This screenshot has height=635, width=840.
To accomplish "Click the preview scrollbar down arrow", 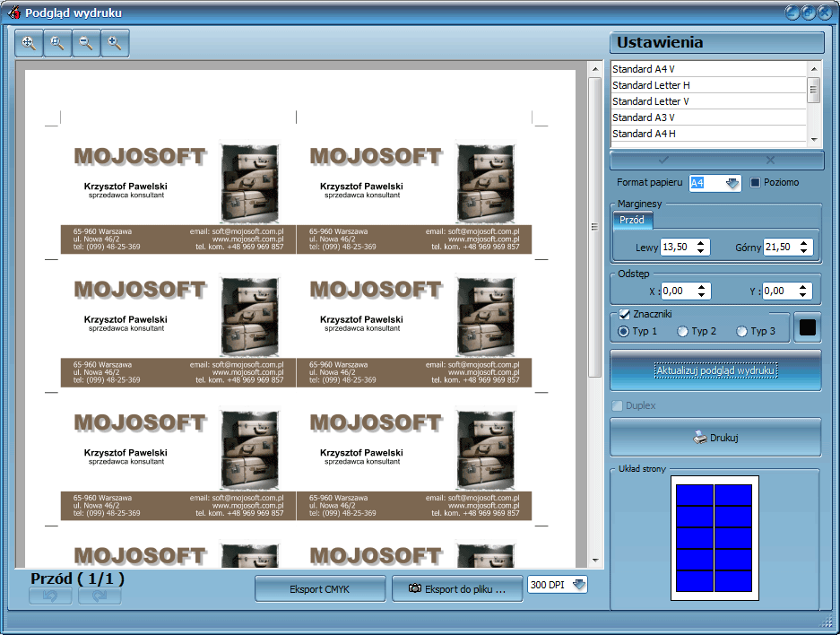I will (x=595, y=561).
